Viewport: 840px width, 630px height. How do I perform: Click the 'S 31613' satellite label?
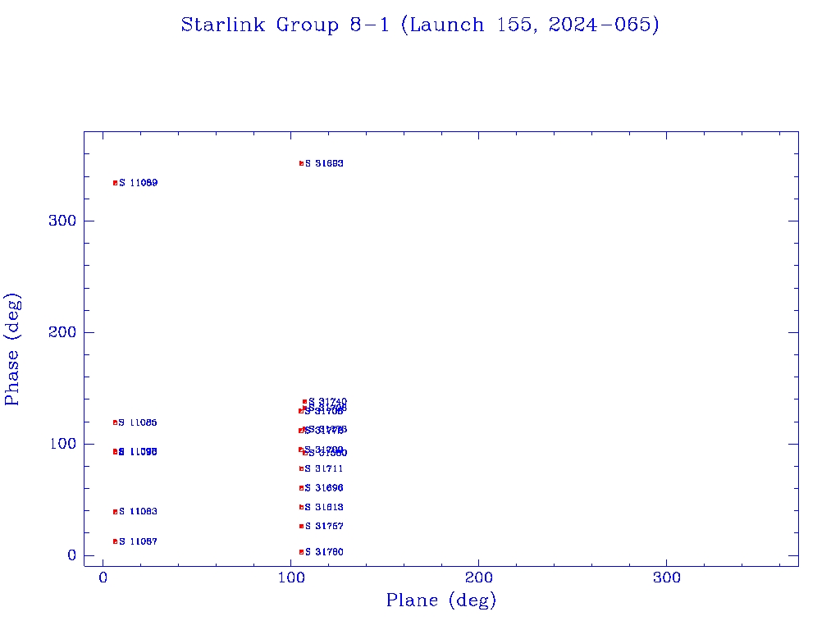[324, 507]
